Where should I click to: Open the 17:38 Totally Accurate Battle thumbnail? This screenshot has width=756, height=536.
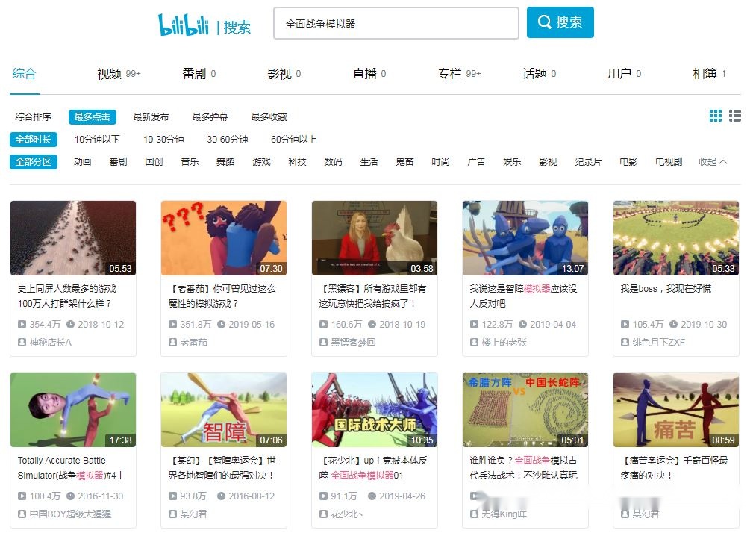[x=73, y=410]
